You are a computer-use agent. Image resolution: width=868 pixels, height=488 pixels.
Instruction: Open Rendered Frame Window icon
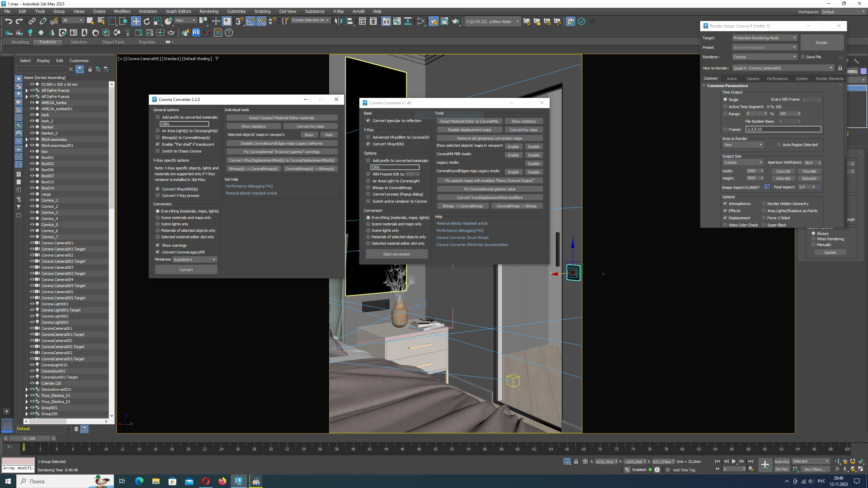pos(445,21)
